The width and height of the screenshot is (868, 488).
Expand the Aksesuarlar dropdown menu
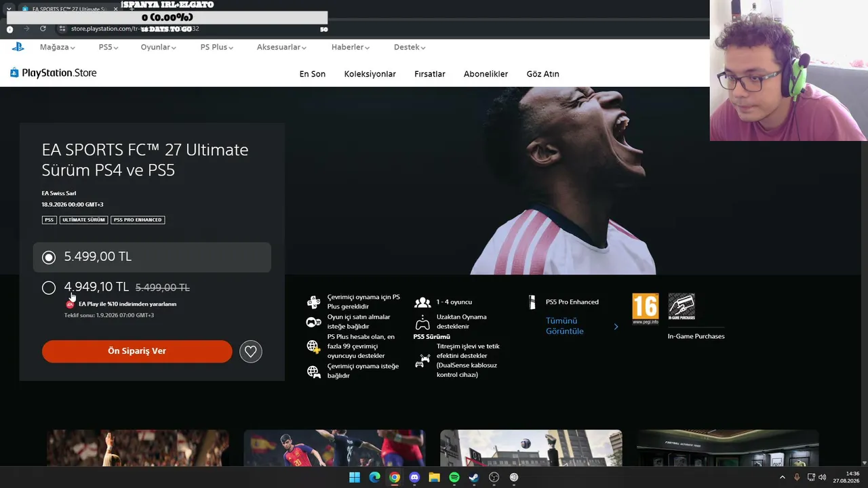(x=282, y=47)
